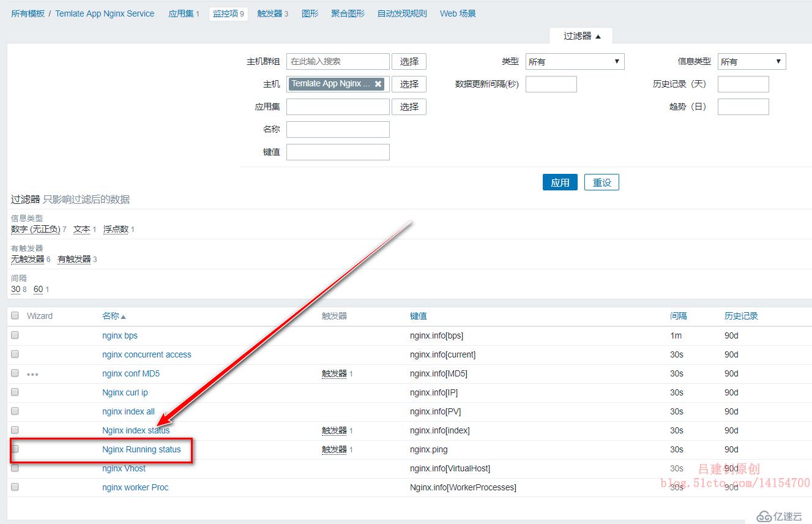Open the wizard dots menu for nginx conf MD5
This screenshot has height=524, width=812.
tap(32, 374)
